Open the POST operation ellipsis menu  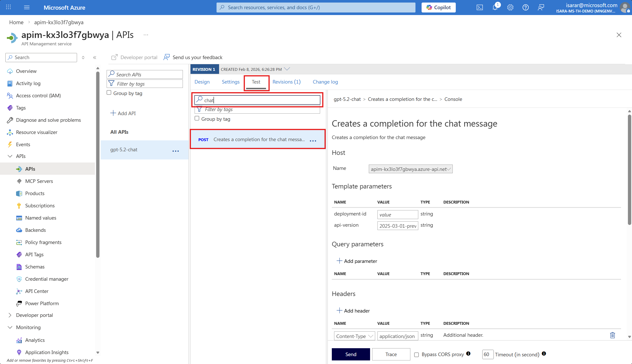point(313,141)
